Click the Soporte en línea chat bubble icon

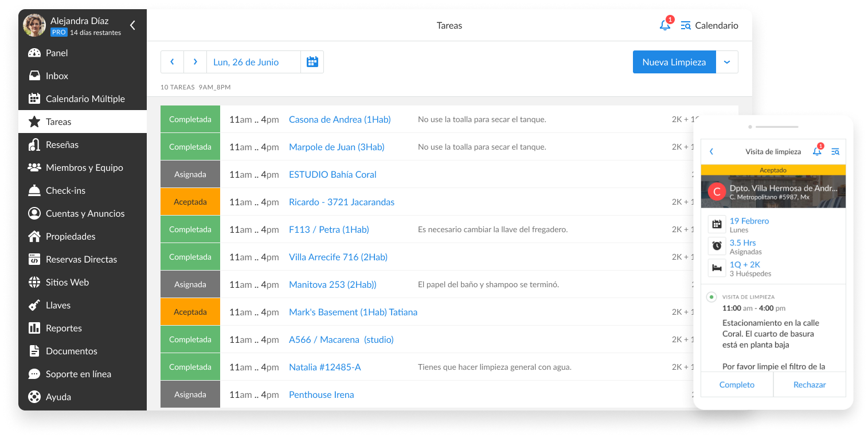coord(34,374)
